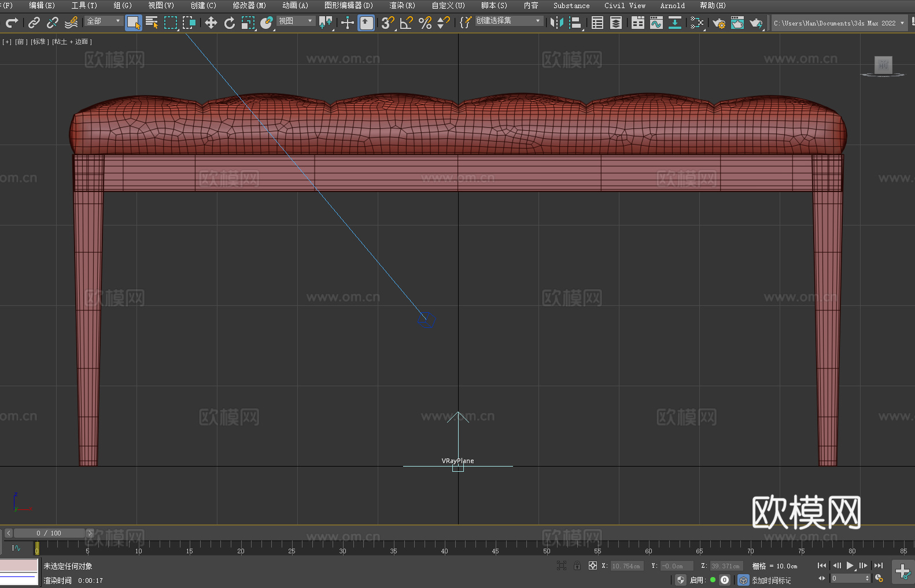Open the 创建(C) menu
915x588 pixels.
(x=204, y=5)
